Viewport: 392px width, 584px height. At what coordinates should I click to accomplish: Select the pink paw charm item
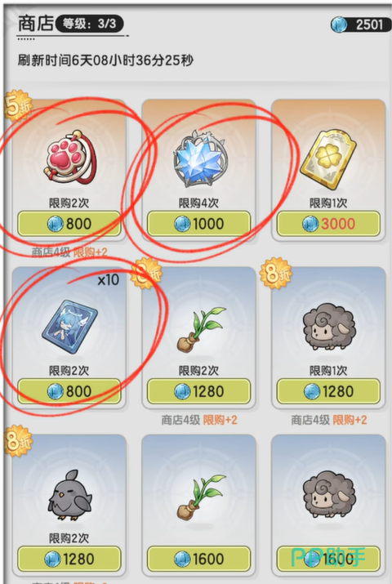[x=71, y=157]
